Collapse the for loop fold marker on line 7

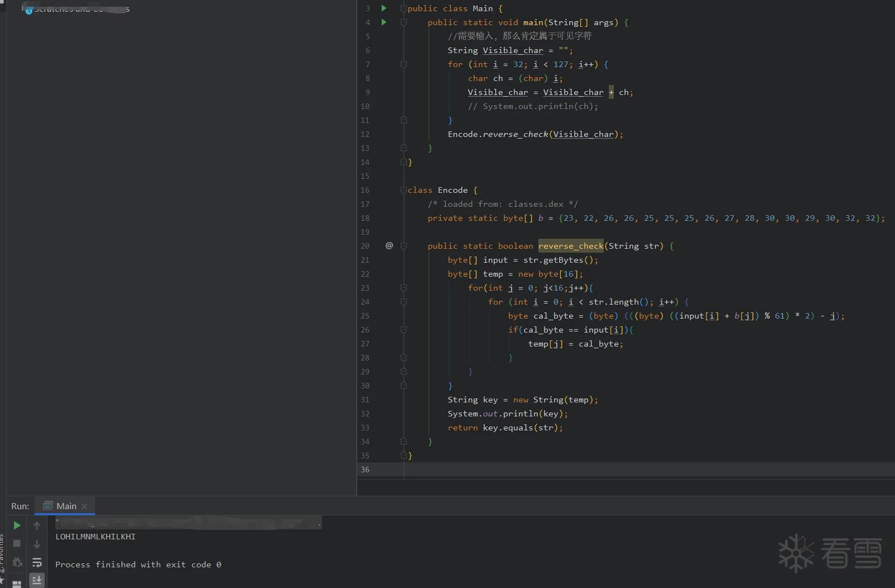point(404,64)
